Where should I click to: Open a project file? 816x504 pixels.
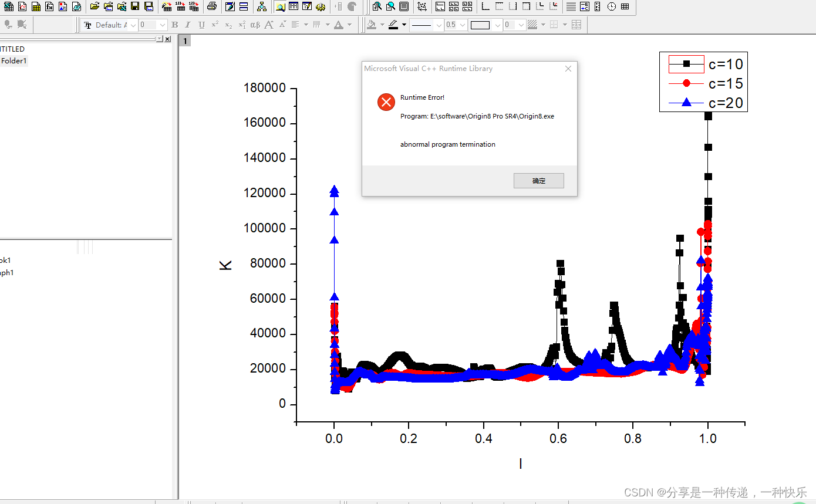(95, 6)
